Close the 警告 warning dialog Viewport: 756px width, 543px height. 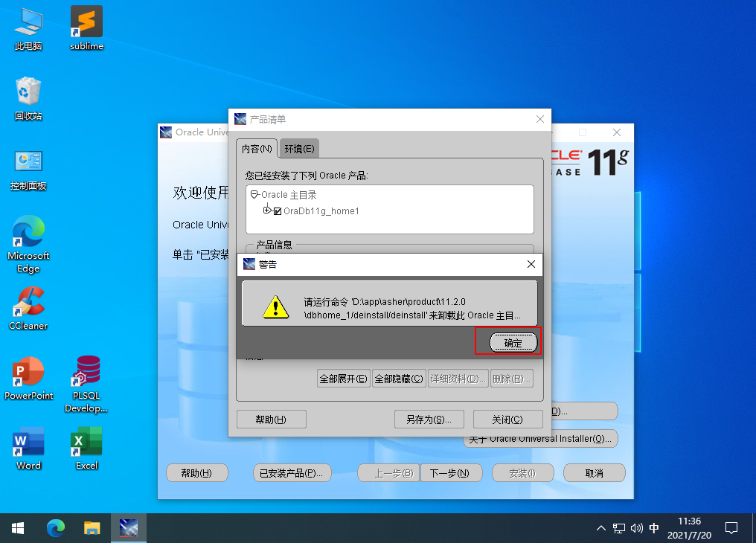click(x=531, y=264)
